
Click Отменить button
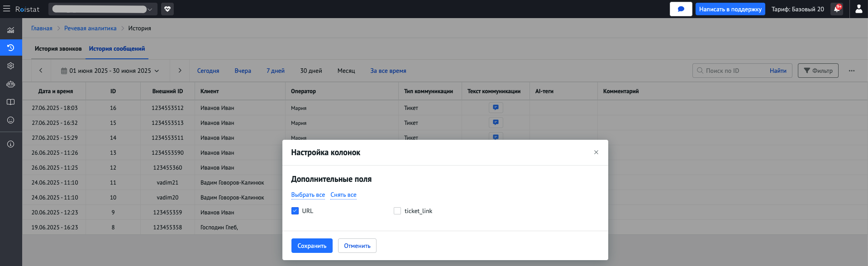pyautogui.click(x=357, y=246)
